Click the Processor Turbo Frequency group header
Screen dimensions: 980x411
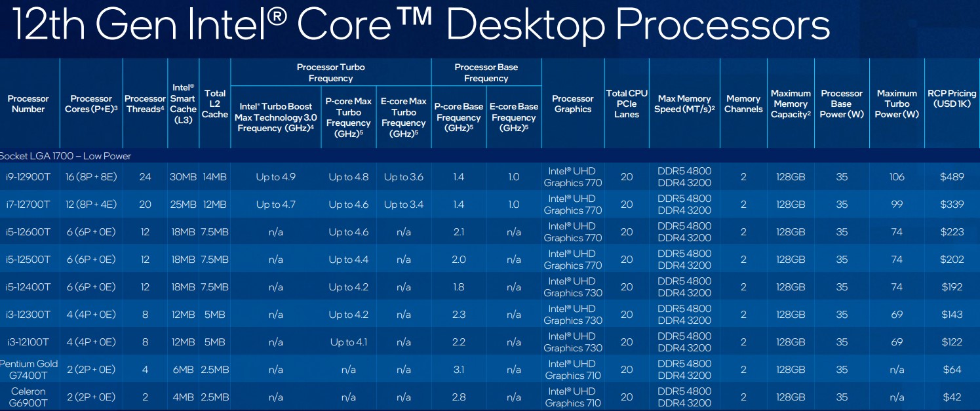[330, 72]
